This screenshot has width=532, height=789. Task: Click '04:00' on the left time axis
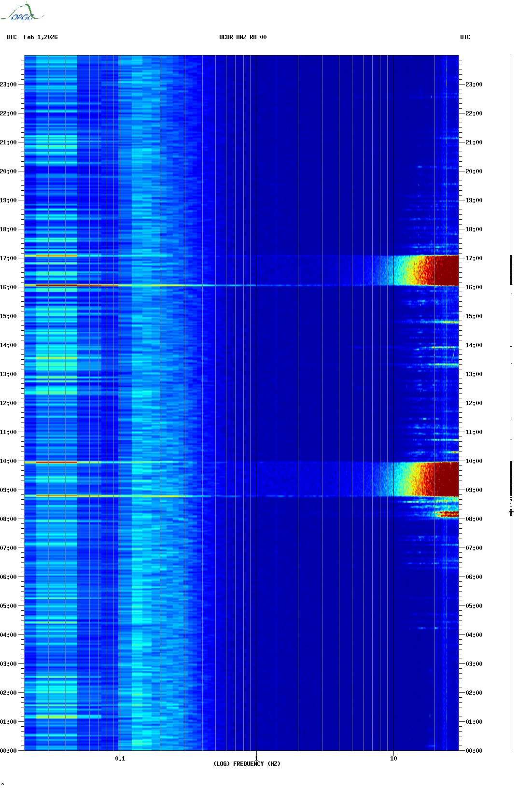8,635
